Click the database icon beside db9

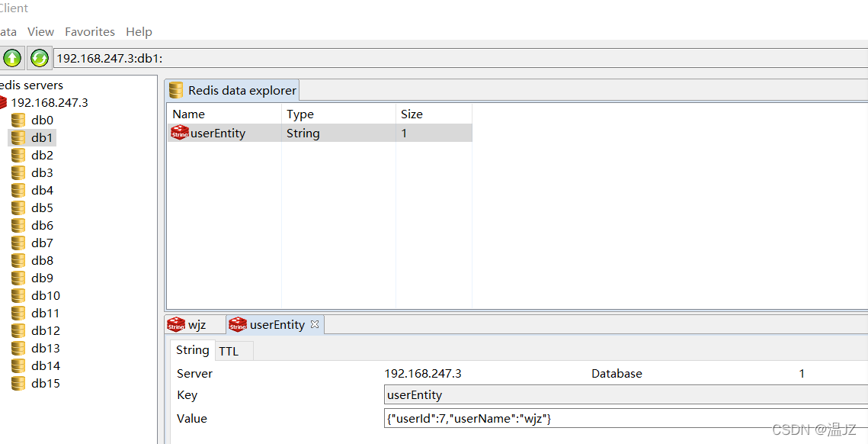[18, 278]
